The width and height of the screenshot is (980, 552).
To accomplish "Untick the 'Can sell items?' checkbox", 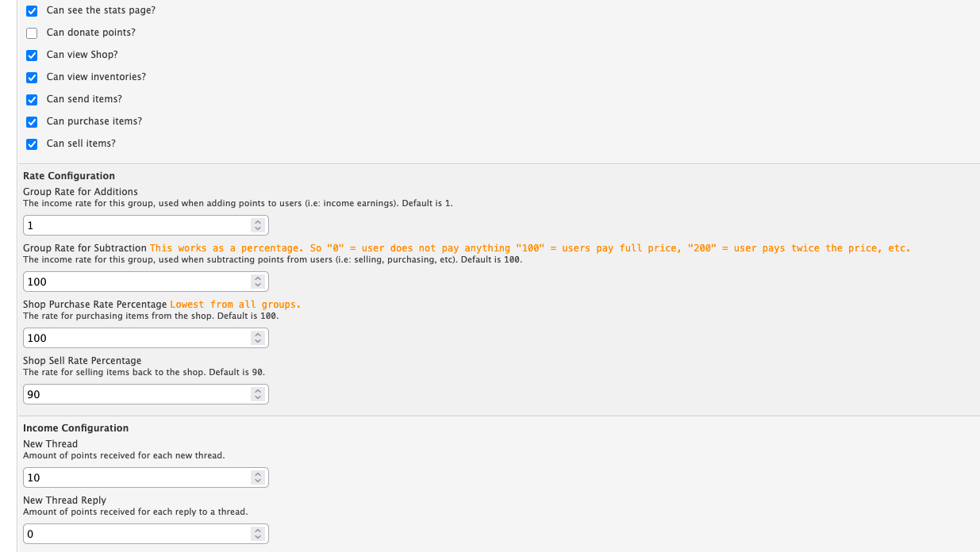I will click(x=32, y=144).
